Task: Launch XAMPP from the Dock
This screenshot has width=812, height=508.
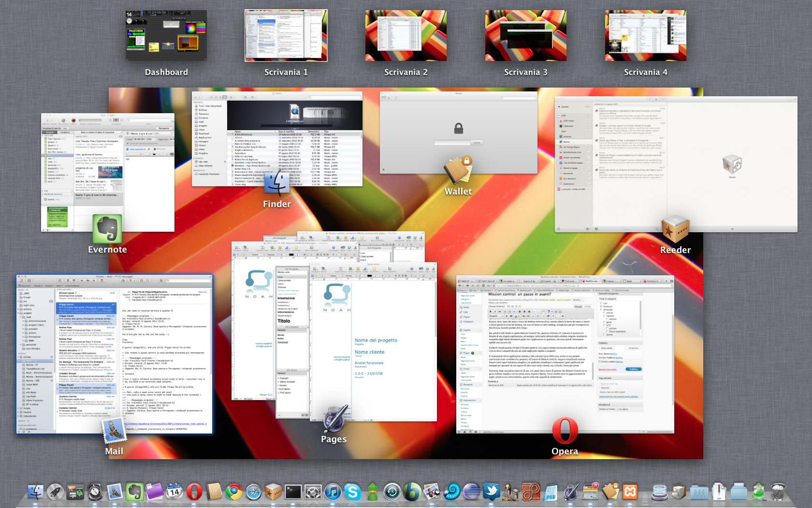Action: click(x=630, y=492)
